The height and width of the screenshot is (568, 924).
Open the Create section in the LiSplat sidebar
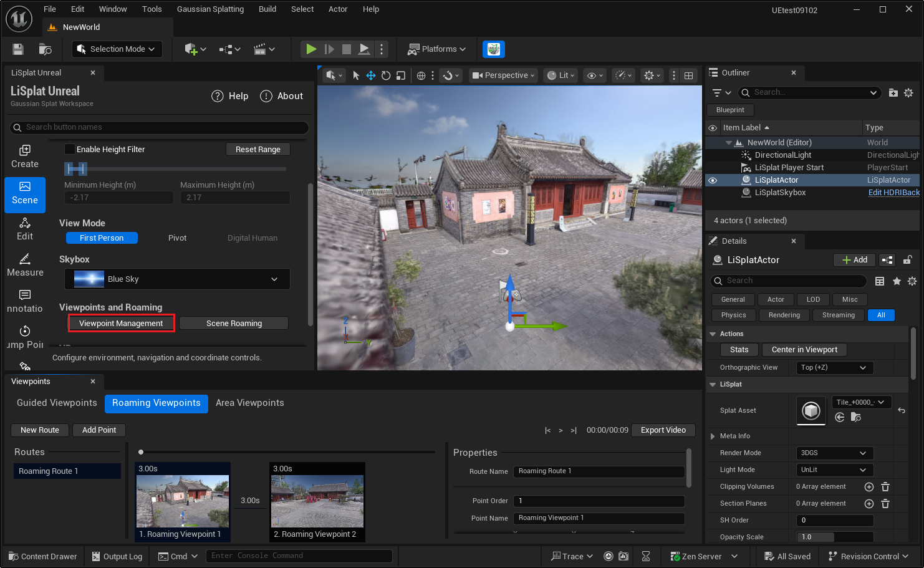pyautogui.click(x=25, y=156)
